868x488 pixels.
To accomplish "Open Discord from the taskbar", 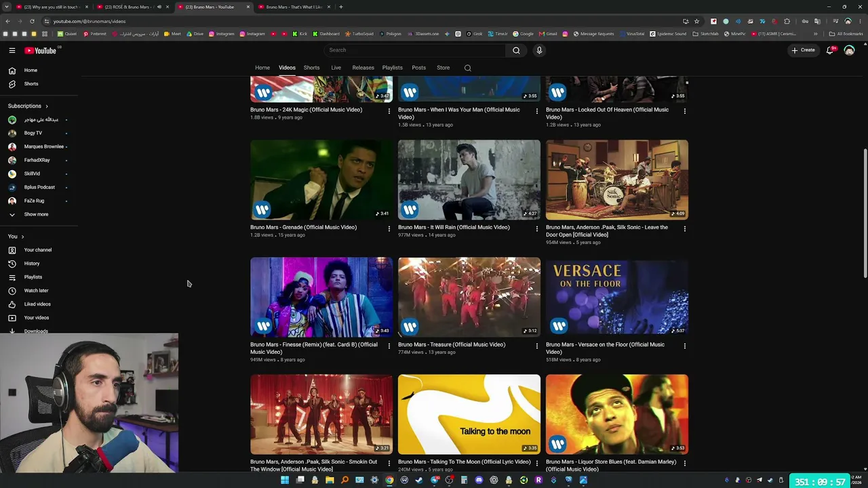I will [x=479, y=481].
